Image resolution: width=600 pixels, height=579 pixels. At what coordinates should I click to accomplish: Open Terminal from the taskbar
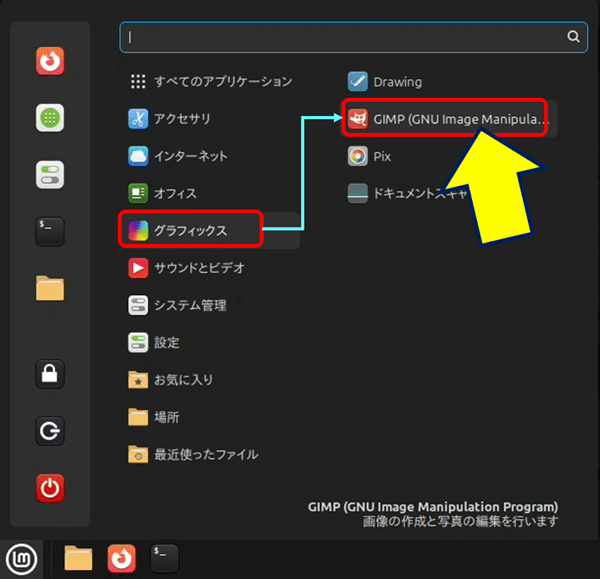(164, 558)
